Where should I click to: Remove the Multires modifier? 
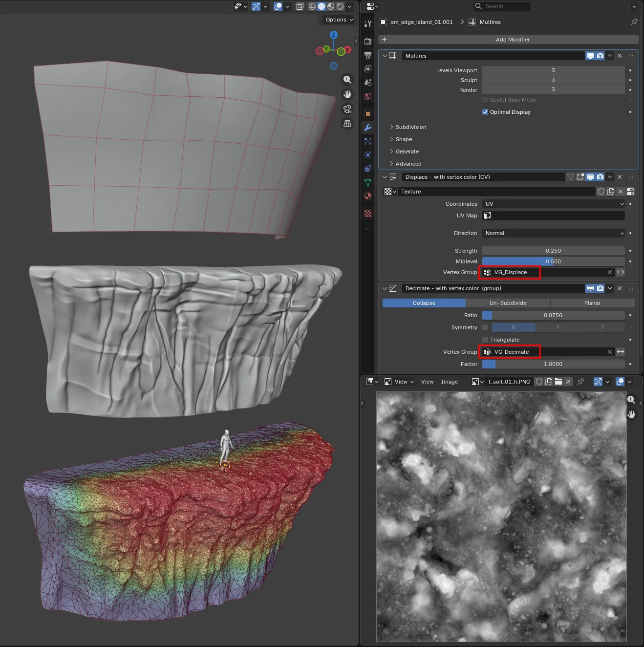620,56
